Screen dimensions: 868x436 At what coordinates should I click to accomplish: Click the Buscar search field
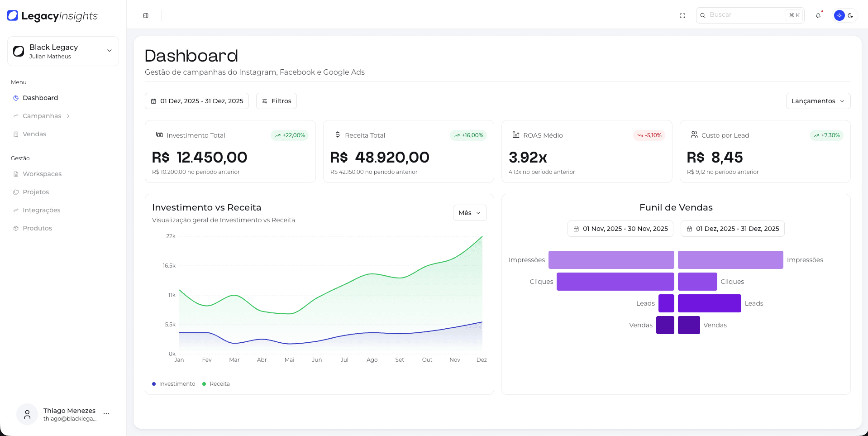click(x=747, y=15)
